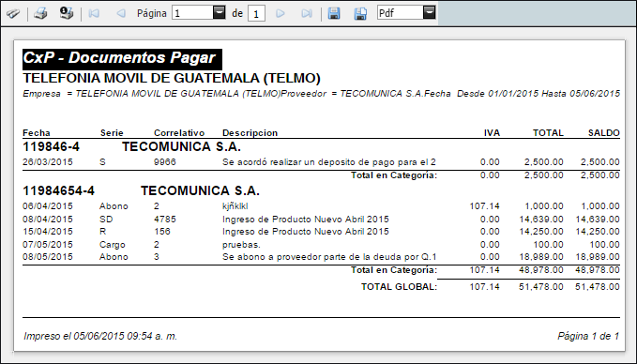Click total '14,639.00' in TOTAL column

[x=541, y=220]
